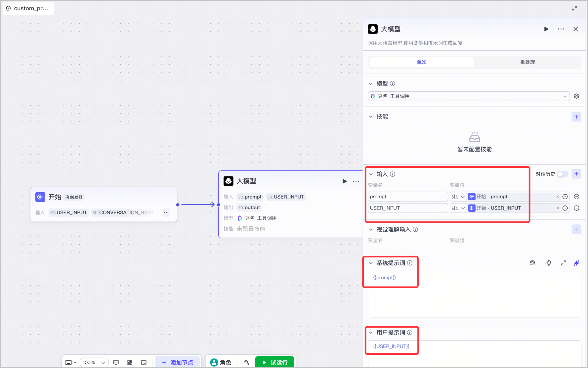Click the 添加节点 button
The height and width of the screenshot is (368, 588).
pyautogui.click(x=178, y=362)
